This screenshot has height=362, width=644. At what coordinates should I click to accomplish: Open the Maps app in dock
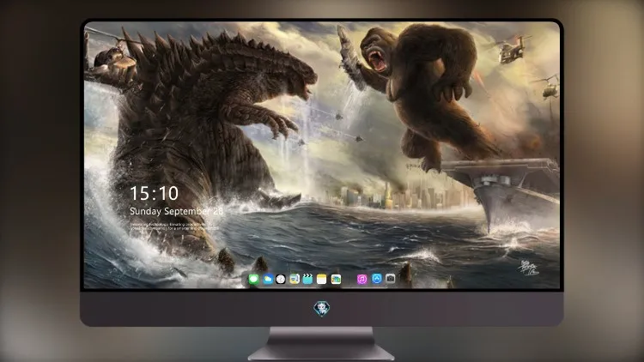(x=295, y=280)
